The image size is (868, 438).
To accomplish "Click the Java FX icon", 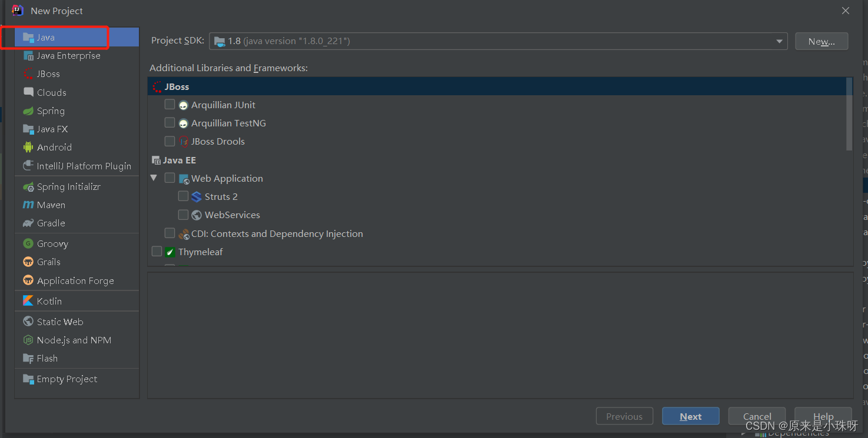I will [28, 129].
